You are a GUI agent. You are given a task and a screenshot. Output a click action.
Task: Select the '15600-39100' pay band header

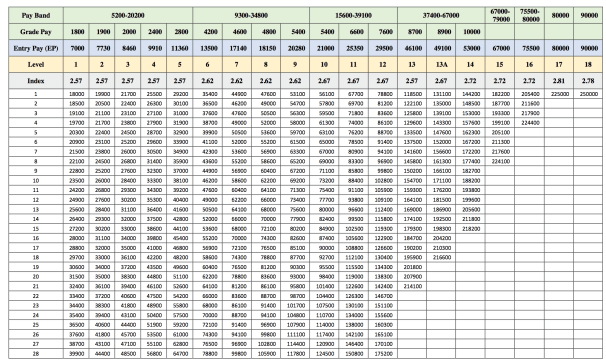pyautogui.click(x=353, y=15)
